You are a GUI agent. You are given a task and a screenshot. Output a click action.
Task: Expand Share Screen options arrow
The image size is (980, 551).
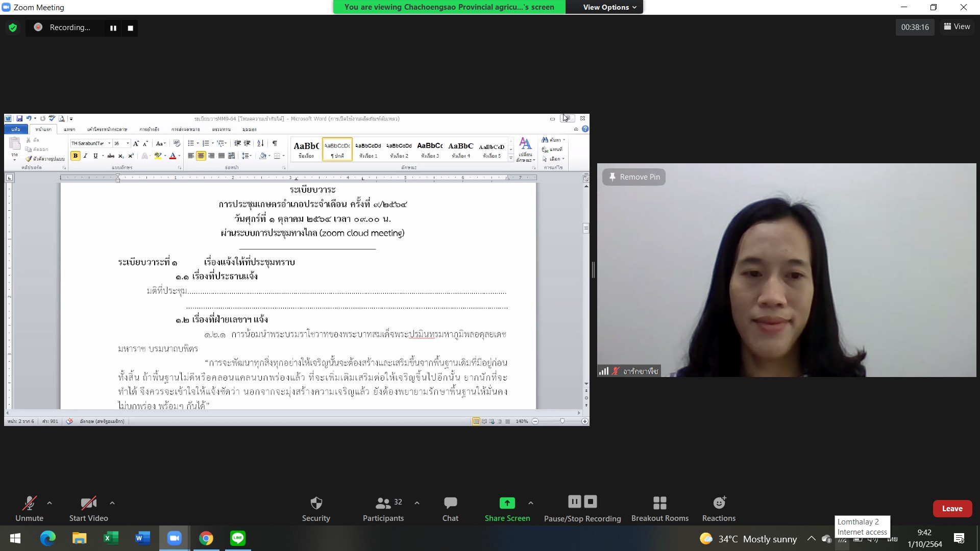tap(531, 503)
